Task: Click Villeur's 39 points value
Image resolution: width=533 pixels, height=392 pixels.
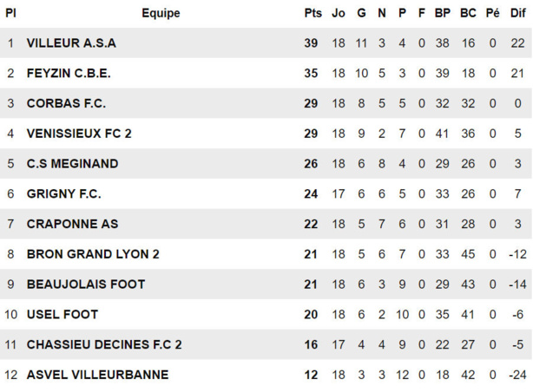Action: click(313, 42)
